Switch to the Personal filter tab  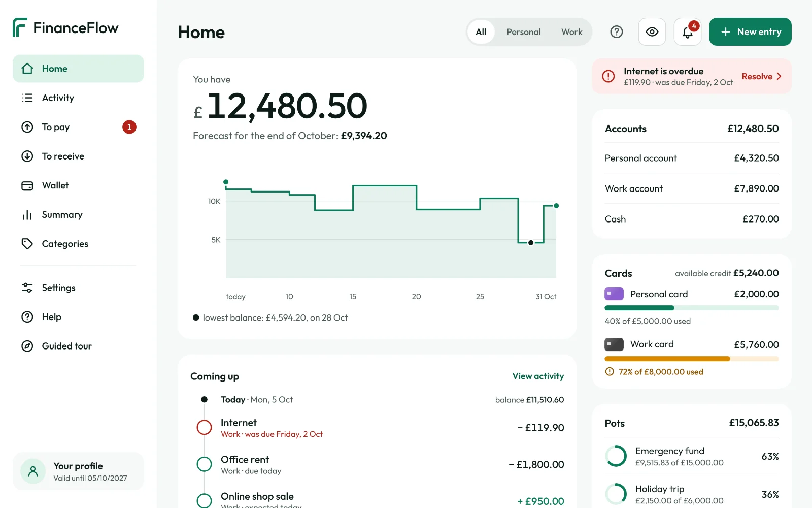(524, 32)
